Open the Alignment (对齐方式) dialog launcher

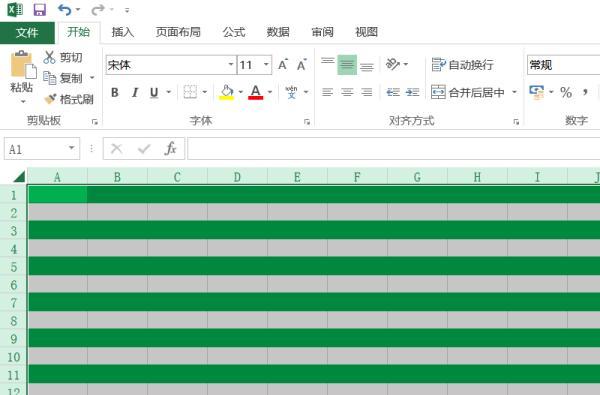[x=516, y=122]
